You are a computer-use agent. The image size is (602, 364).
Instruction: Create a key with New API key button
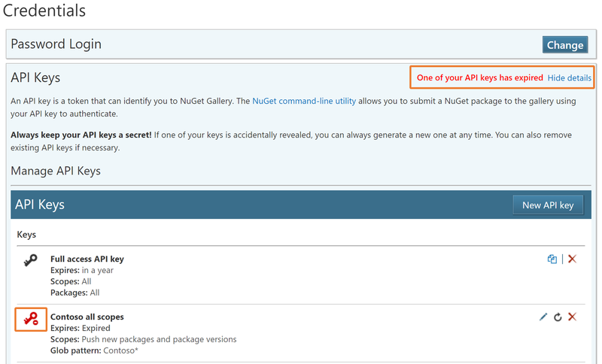click(x=547, y=205)
